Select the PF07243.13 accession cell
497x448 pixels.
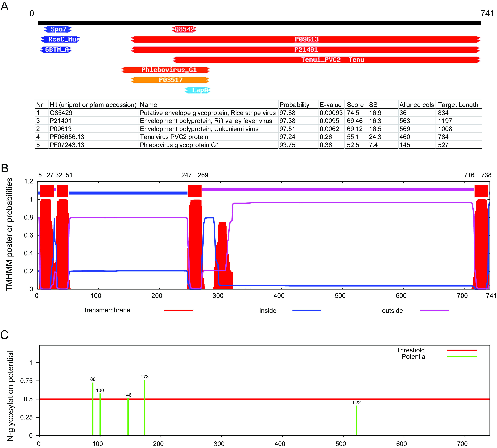(67, 145)
